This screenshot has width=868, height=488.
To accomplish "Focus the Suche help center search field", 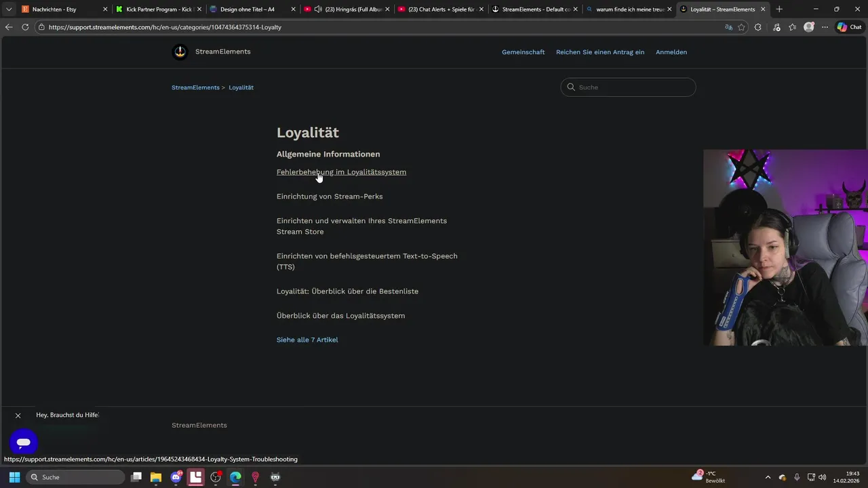I will 628,87.
